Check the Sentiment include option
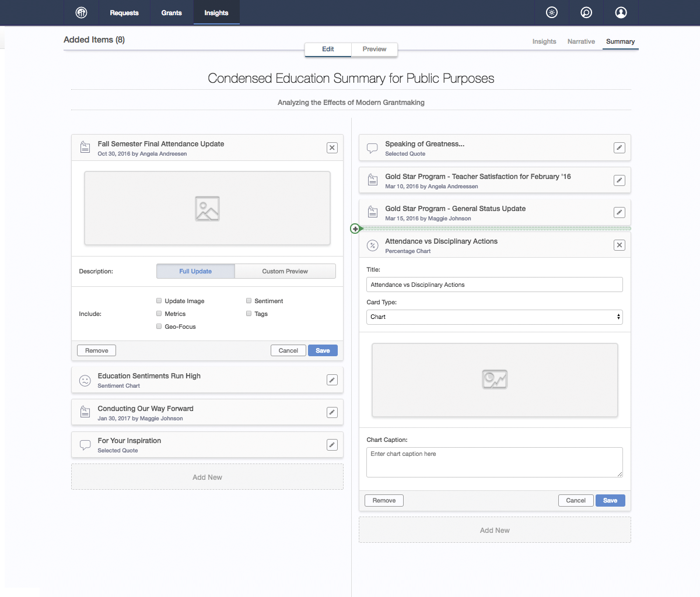This screenshot has height=597, width=700. [x=249, y=301]
